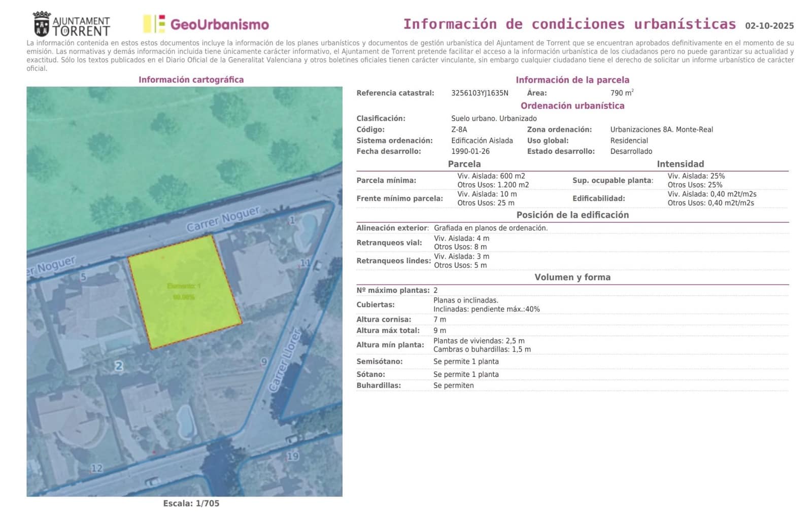Select the Ordenación urbanística heading

(x=573, y=106)
